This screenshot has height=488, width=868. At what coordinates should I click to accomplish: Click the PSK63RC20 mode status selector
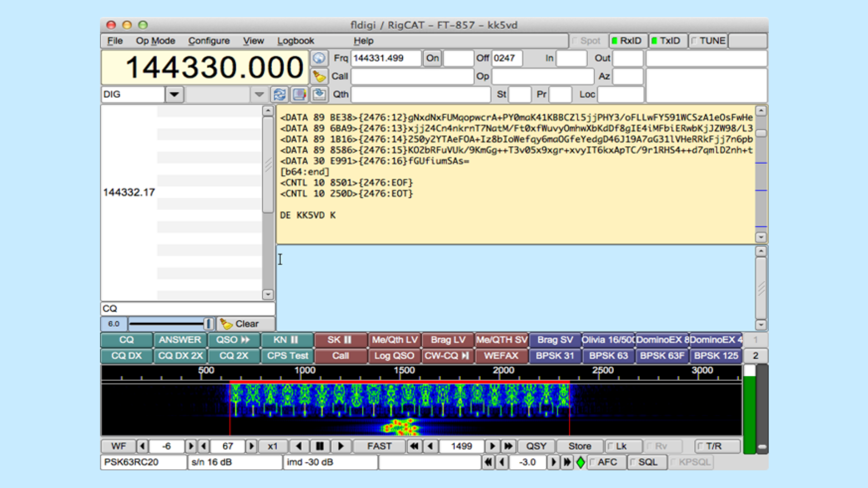143,462
